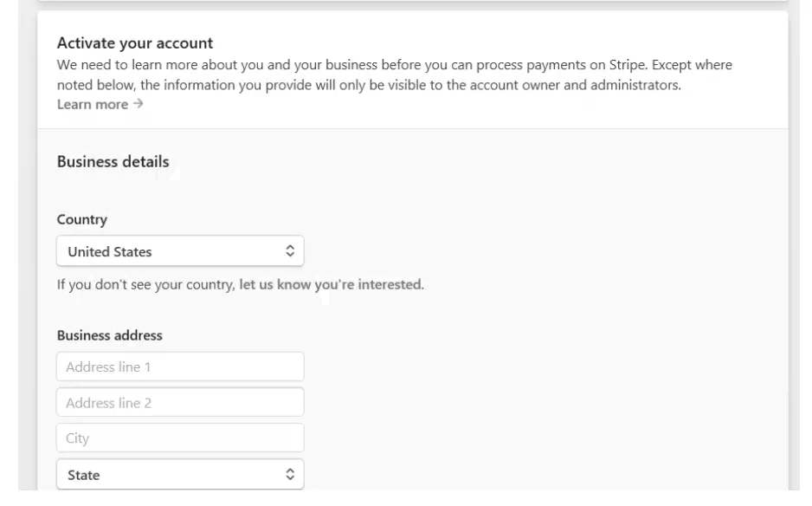Focus the Address line 1 field

click(x=180, y=367)
